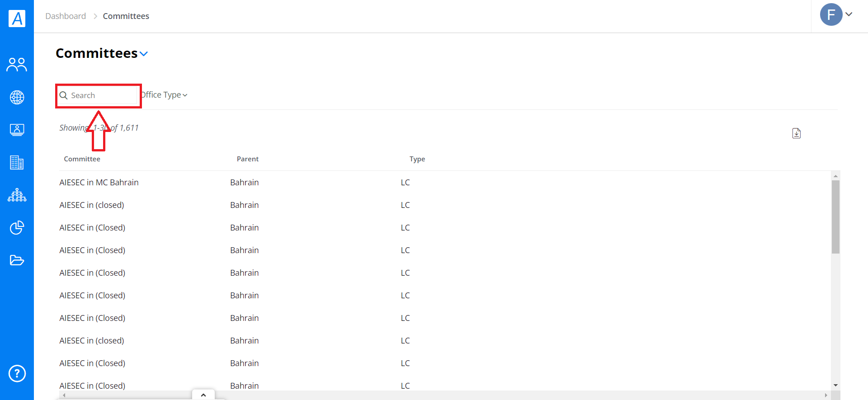Click the vertical scrollbar thumb
868x400 pixels.
(835, 217)
